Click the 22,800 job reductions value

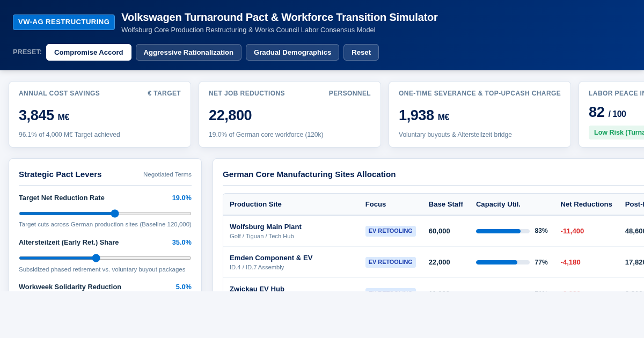coord(230,115)
